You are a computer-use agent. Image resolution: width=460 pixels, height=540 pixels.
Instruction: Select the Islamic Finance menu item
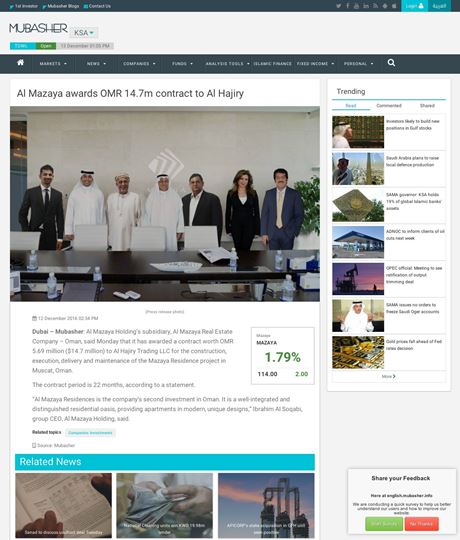pyautogui.click(x=272, y=64)
